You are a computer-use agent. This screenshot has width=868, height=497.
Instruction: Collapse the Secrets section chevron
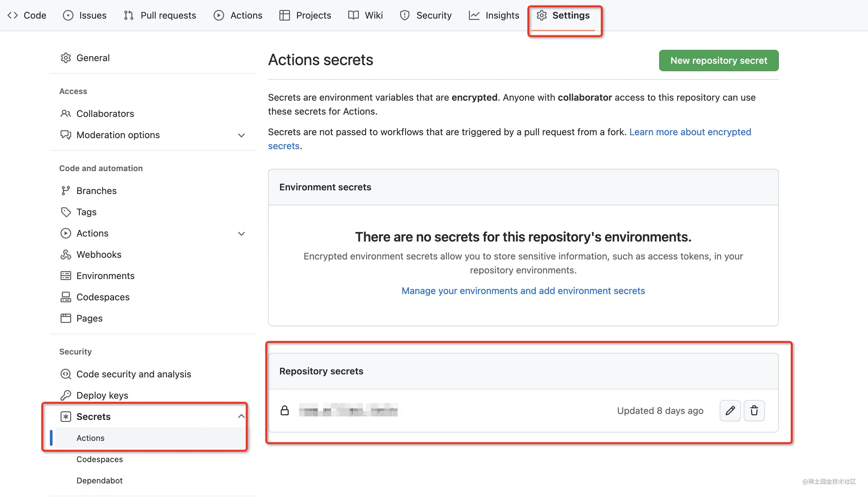tap(241, 416)
